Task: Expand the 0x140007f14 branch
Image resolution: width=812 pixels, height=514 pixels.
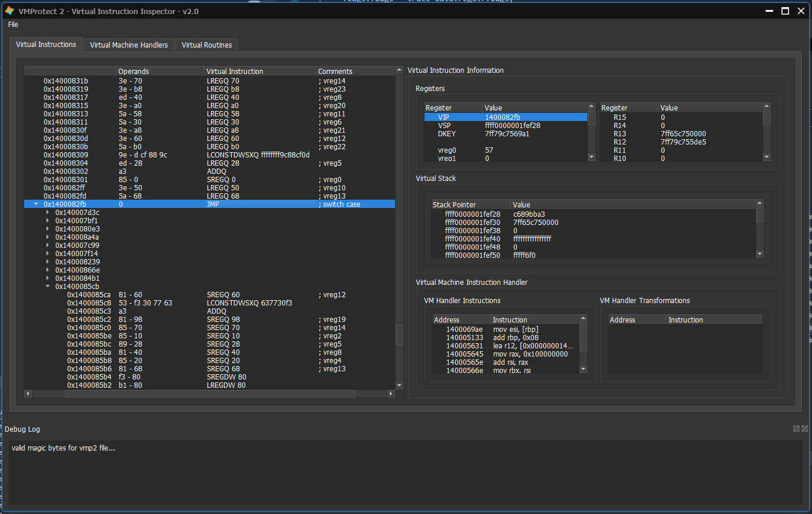Action: pyautogui.click(x=48, y=254)
